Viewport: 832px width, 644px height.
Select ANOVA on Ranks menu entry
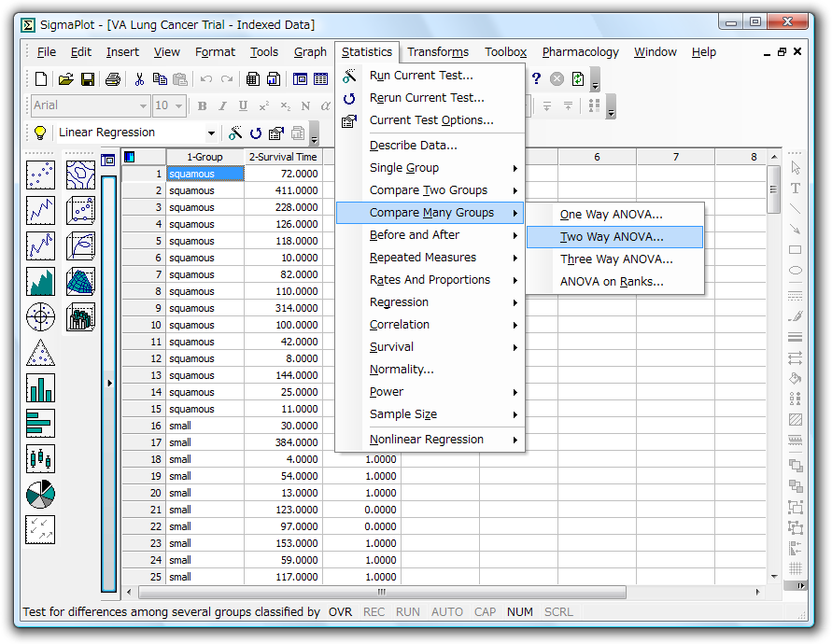(615, 282)
